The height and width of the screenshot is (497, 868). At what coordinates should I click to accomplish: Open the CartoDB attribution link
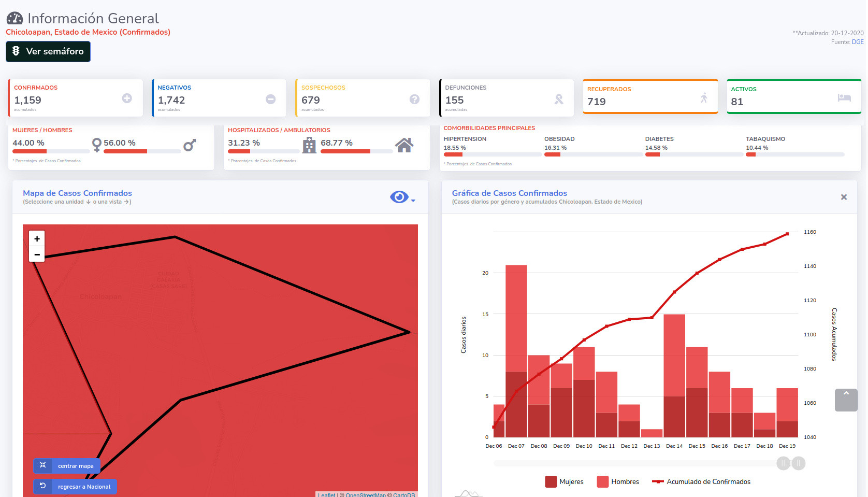point(404,495)
